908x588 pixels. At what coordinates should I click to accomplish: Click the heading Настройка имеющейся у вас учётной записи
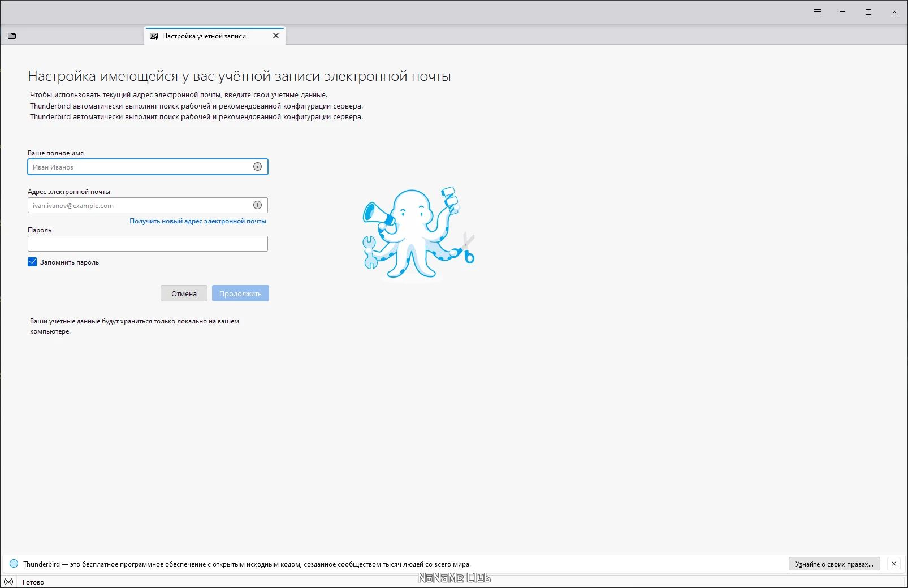(239, 76)
